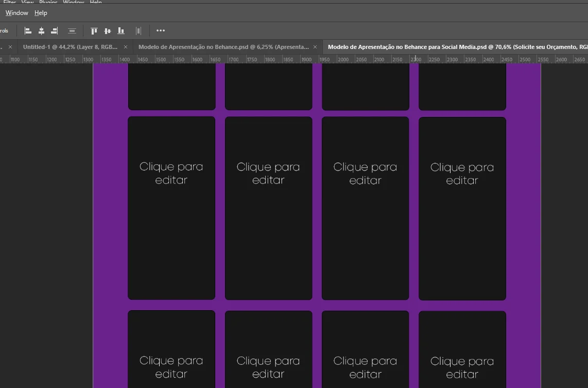The image size is (588, 388).
Task: Align left edges of selected layers
Action: [x=28, y=31]
